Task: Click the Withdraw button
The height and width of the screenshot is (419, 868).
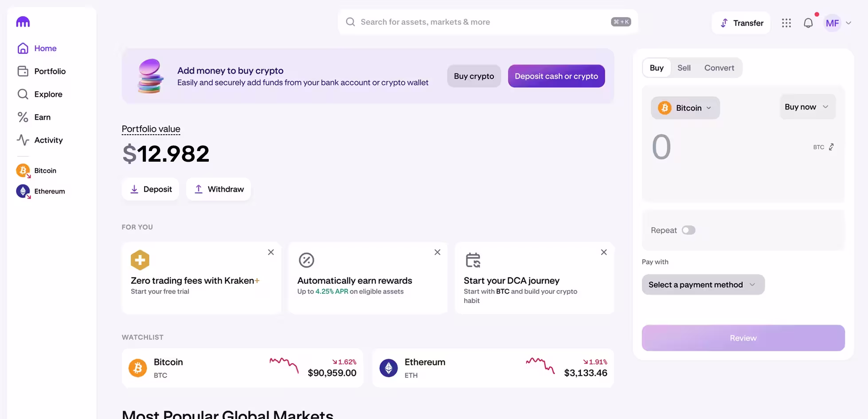Action: point(219,189)
